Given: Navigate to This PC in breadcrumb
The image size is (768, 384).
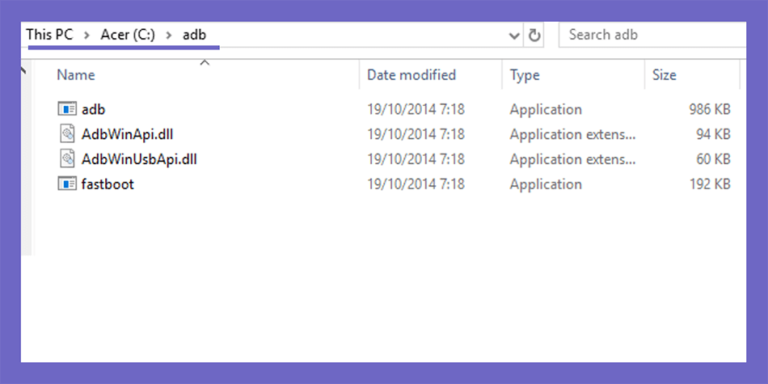Looking at the screenshot, I should point(49,34).
